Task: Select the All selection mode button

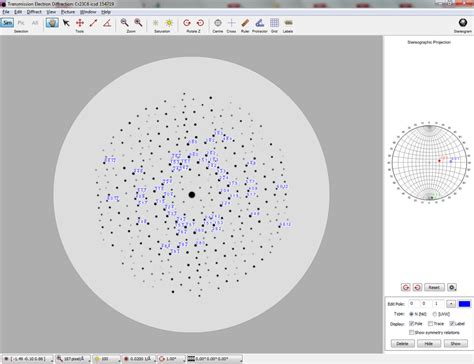Action: tap(35, 23)
